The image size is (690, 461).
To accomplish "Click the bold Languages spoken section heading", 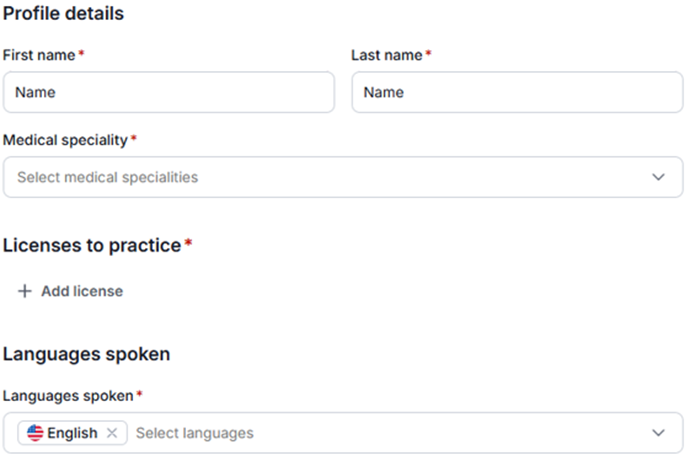I will (x=86, y=354).
